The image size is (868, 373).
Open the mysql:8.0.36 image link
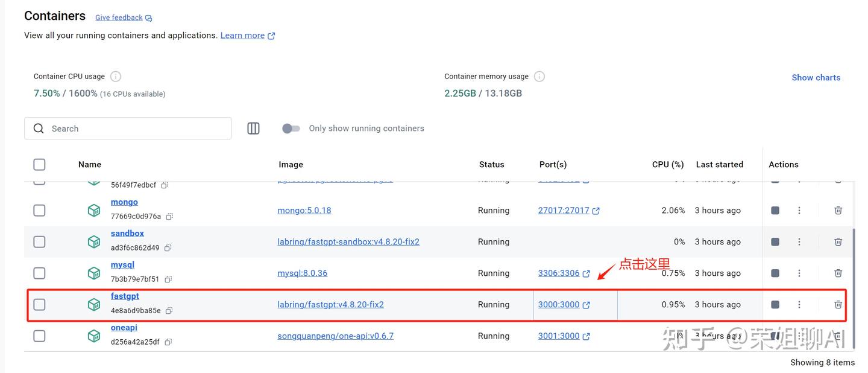click(x=303, y=273)
